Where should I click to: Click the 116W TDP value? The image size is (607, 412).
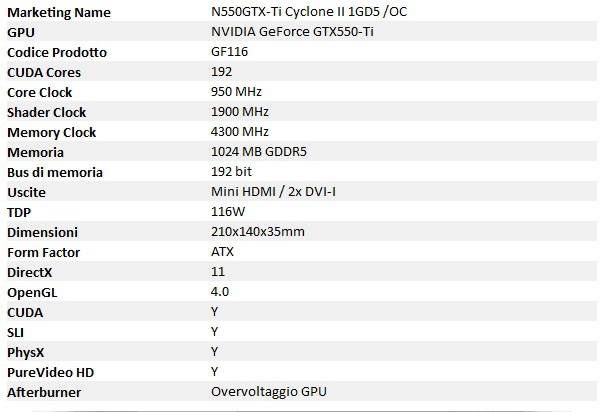pos(228,211)
